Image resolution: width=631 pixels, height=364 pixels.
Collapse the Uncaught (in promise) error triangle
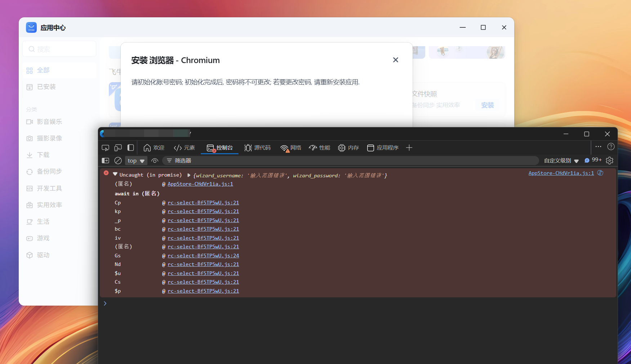(x=115, y=174)
